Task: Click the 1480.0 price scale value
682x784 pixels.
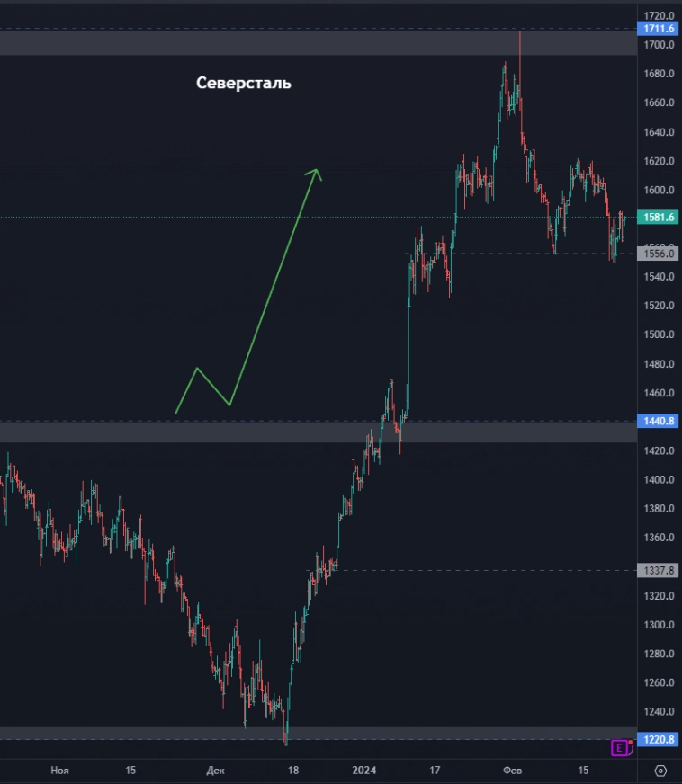Action: (x=659, y=364)
